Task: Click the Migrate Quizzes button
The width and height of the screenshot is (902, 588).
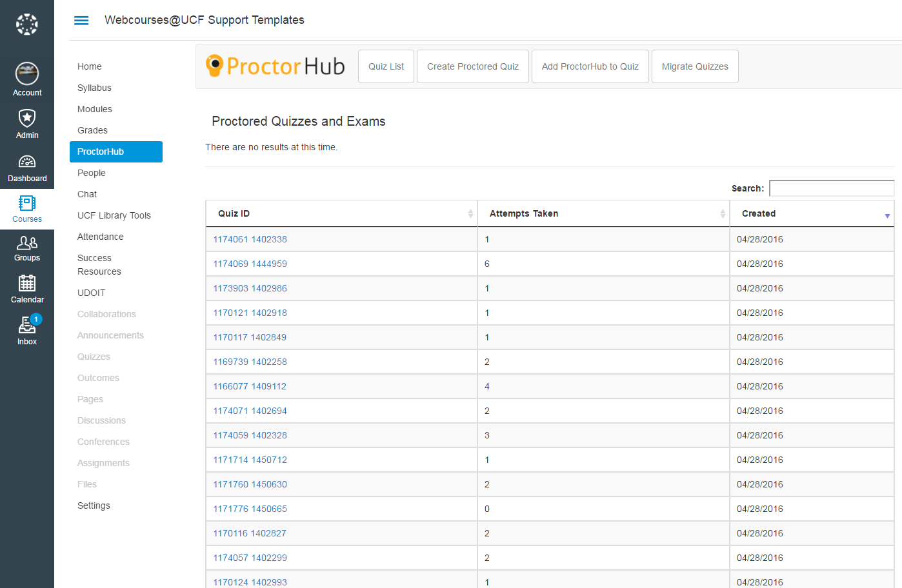Action: point(695,66)
